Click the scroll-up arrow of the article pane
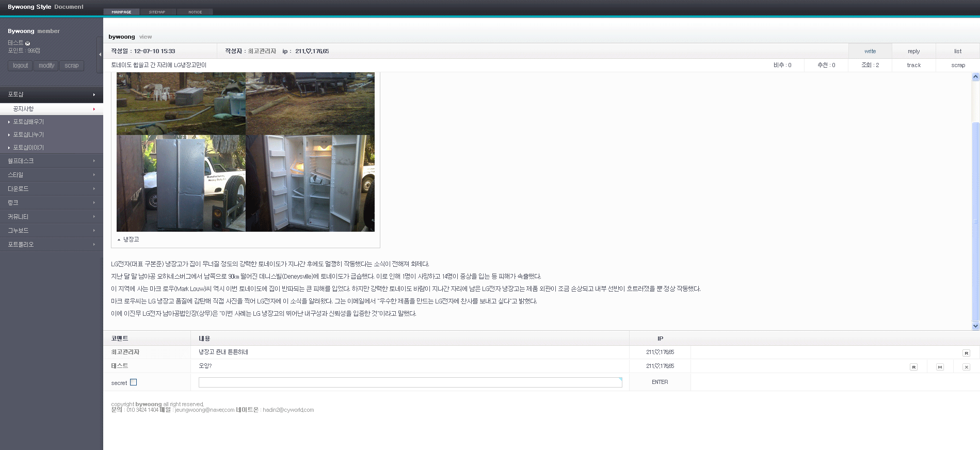980x450 pixels. click(975, 77)
